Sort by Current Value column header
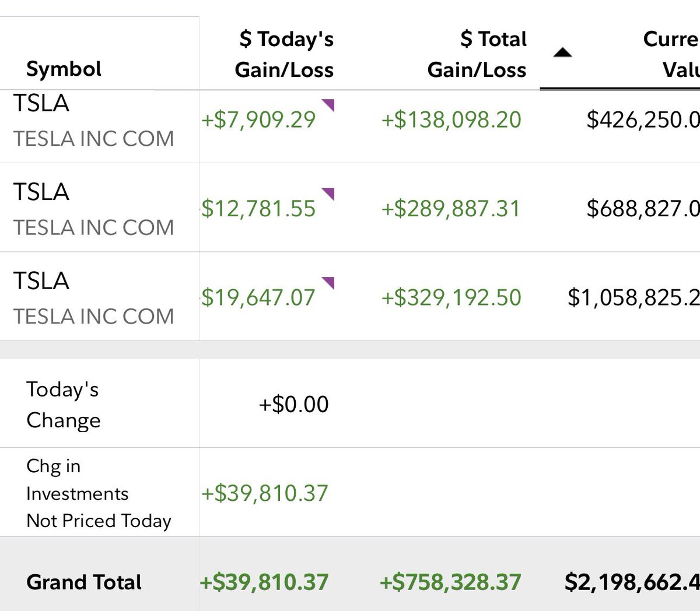Image resolution: width=700 pixels, height=611 pixels. click(671, 54)
